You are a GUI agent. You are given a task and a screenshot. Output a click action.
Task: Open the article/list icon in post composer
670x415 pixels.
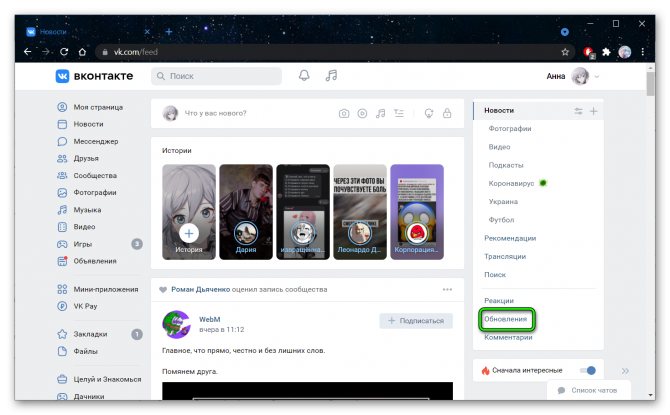[399, 113]
